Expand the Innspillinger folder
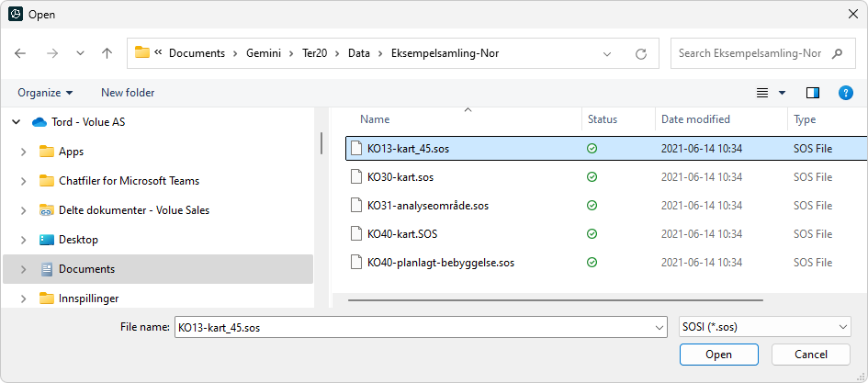 pos(23,299)
